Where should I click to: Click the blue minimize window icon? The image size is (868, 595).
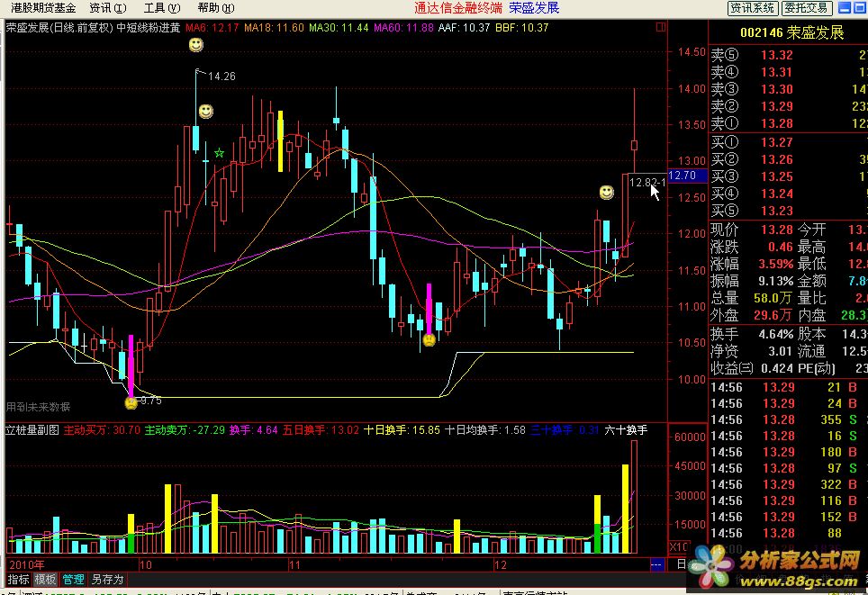pos(845,8)
